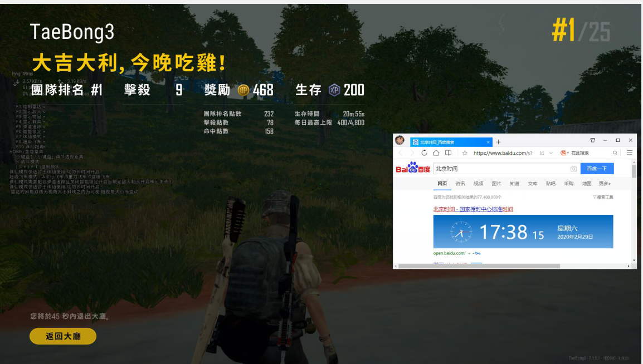The image size is (643, 364).
Task: Open the Sogou search engine dropdown
Action: (x=564, y=153)
